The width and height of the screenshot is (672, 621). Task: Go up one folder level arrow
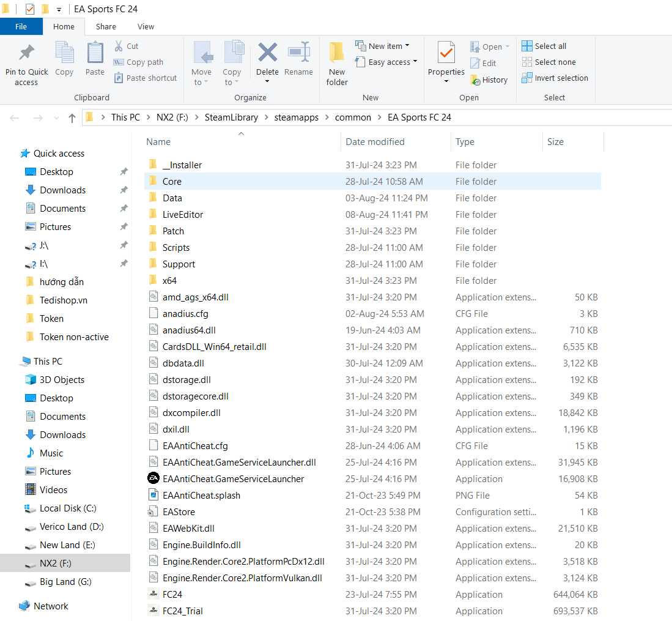pos(72,118)
